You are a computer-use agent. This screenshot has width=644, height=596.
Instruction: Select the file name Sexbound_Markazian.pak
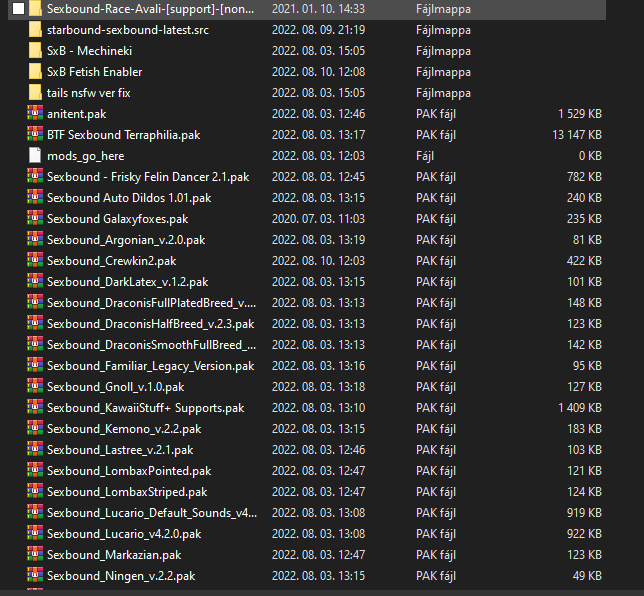[x=114, y=555]
